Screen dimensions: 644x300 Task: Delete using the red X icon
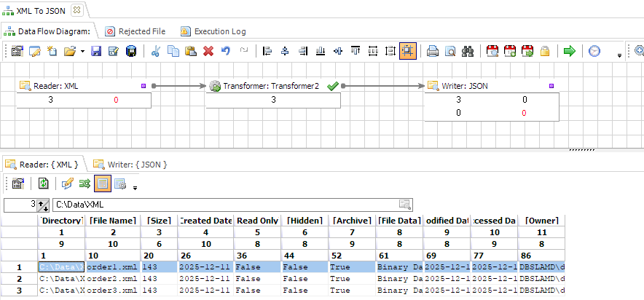pyautogui.click(x=208, y=51)
